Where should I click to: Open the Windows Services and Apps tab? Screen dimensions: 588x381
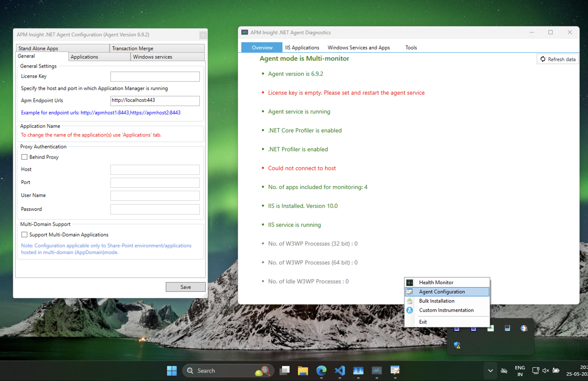click(x=359, y=47)
